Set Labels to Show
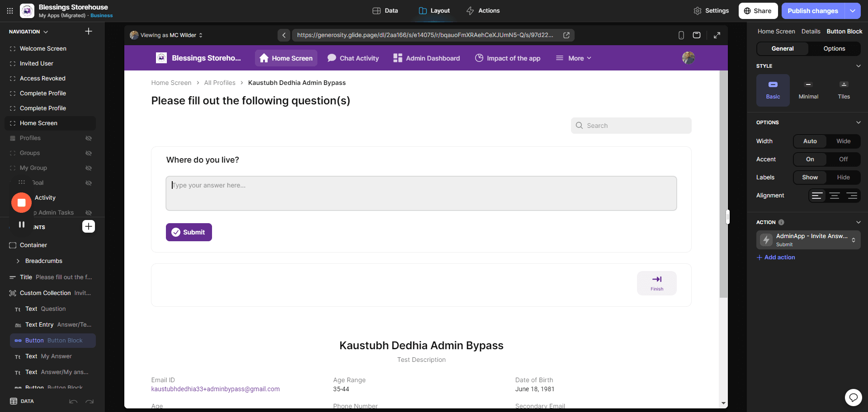This screenshot has width=868, height=412. pos(810,178)
